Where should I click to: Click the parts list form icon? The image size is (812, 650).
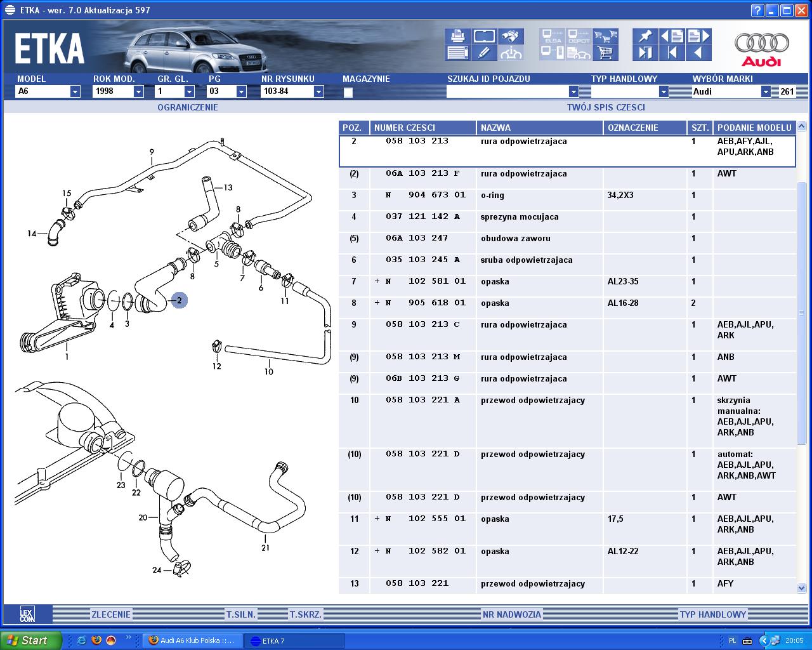click(457, 53)
